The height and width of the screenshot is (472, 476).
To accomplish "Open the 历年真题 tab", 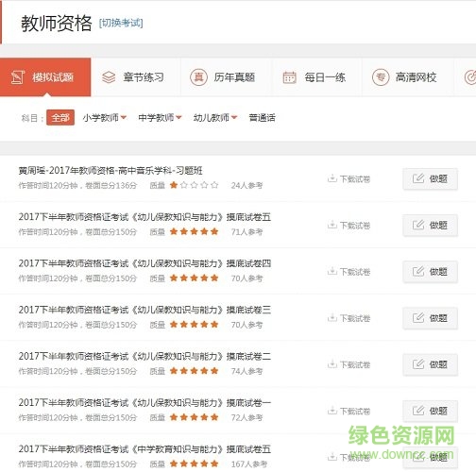I will (226, 77).
